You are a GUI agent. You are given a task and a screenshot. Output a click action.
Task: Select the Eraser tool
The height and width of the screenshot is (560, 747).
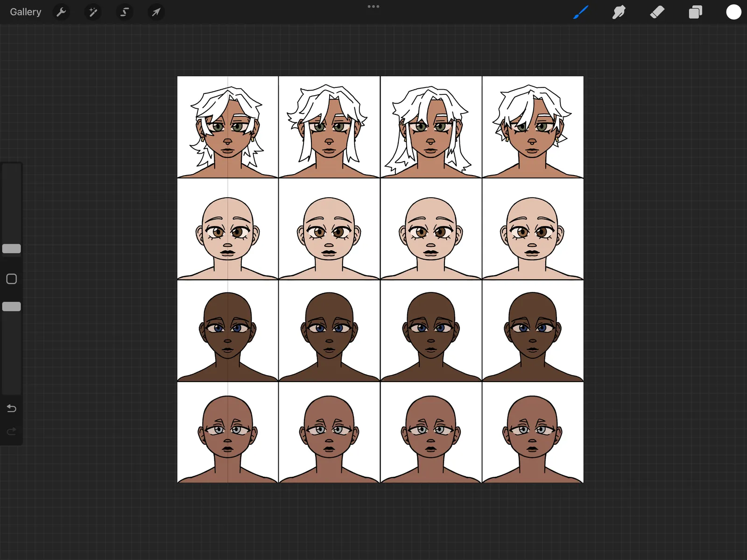click(657, 12)
